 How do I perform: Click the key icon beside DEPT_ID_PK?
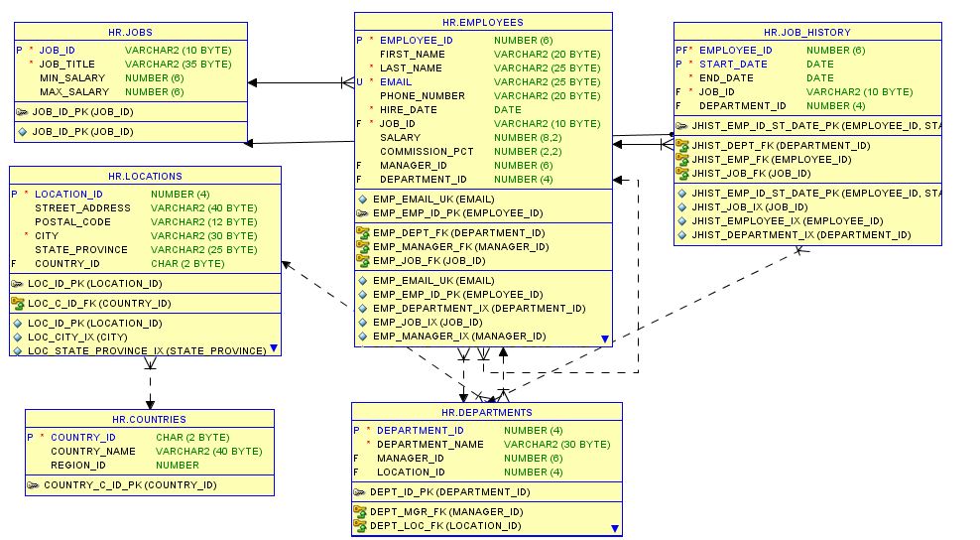(360, 492)
